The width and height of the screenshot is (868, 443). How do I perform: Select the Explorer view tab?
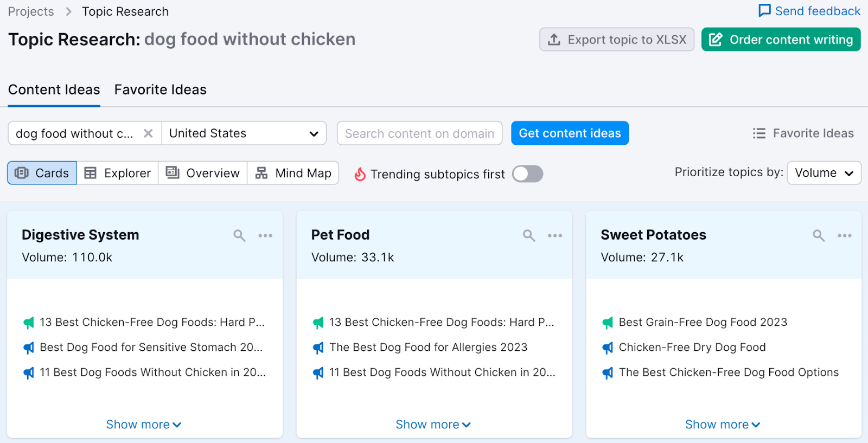[x=117, y=173]
